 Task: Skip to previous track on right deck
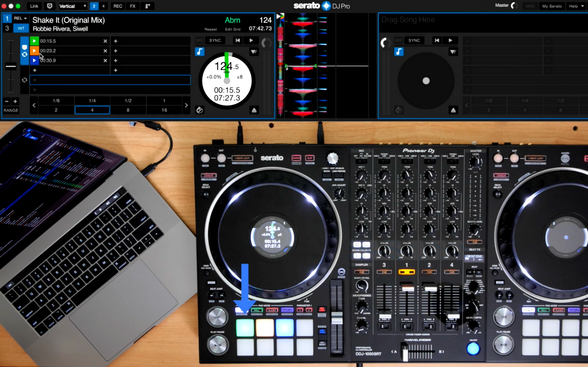437,41
